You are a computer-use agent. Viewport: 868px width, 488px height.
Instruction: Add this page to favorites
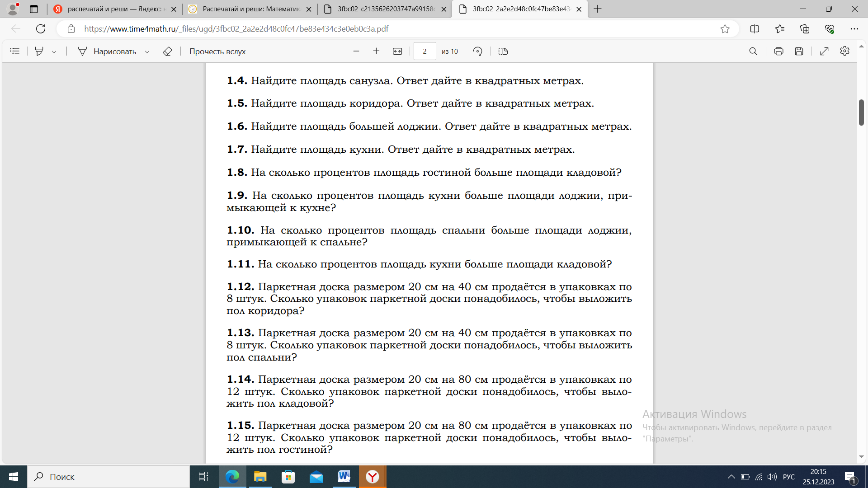tap(725, 29)
